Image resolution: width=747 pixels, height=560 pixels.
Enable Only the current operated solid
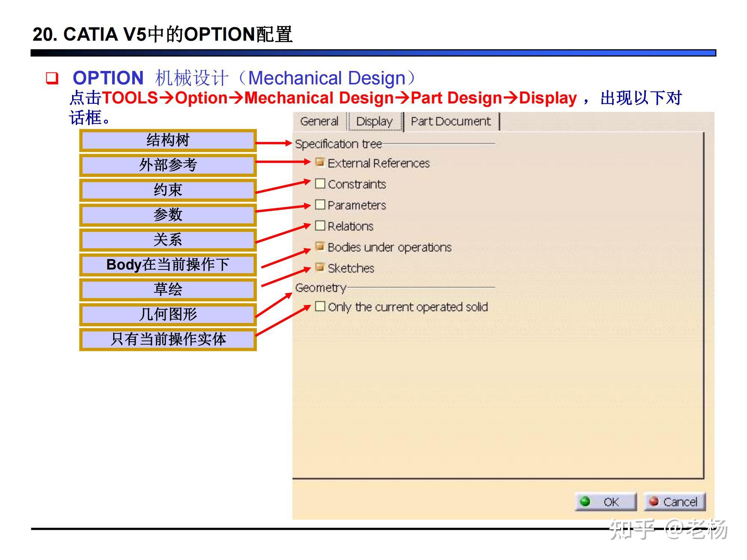(320, 306)
